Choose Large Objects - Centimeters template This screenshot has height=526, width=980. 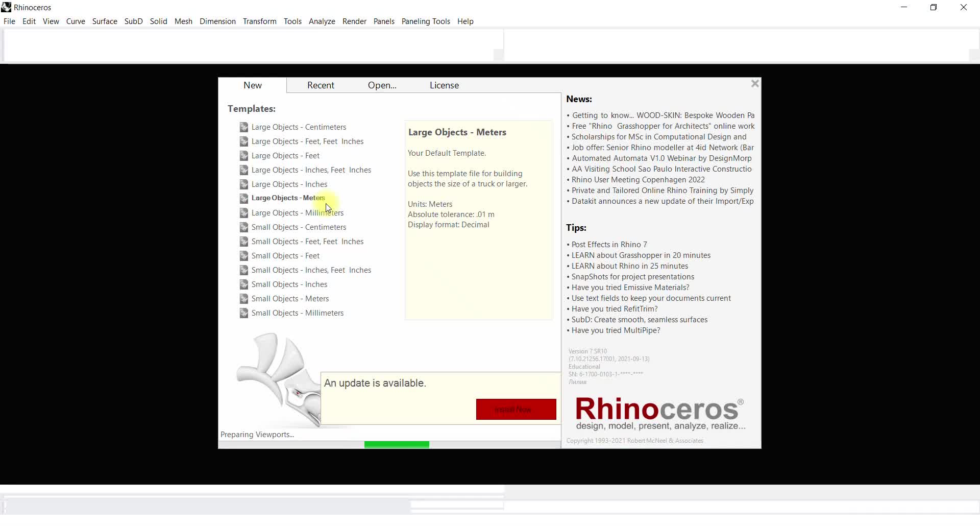tap(299, 127)
